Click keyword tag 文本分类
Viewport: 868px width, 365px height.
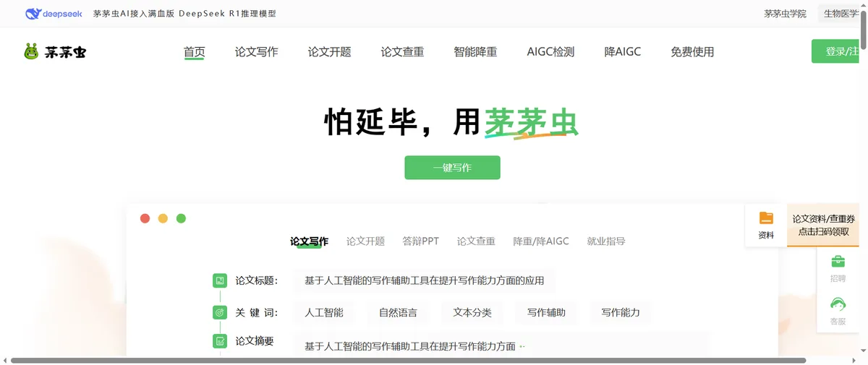click(472, 313)
